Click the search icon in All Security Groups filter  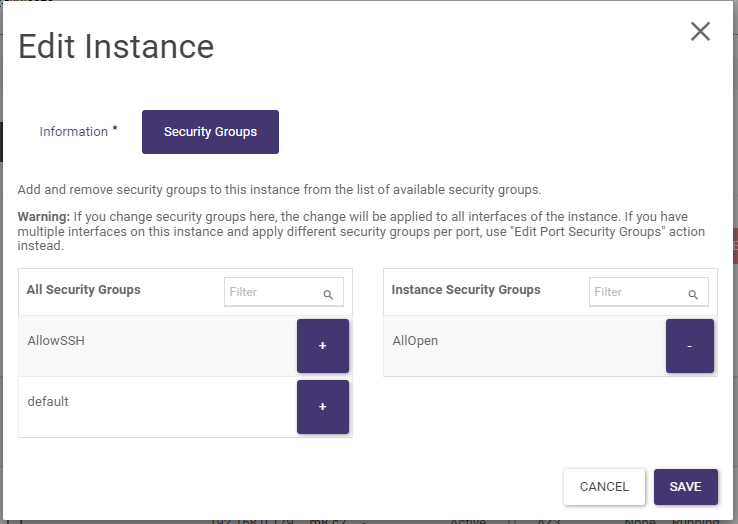pyautogui.click(x=328, y=295)
